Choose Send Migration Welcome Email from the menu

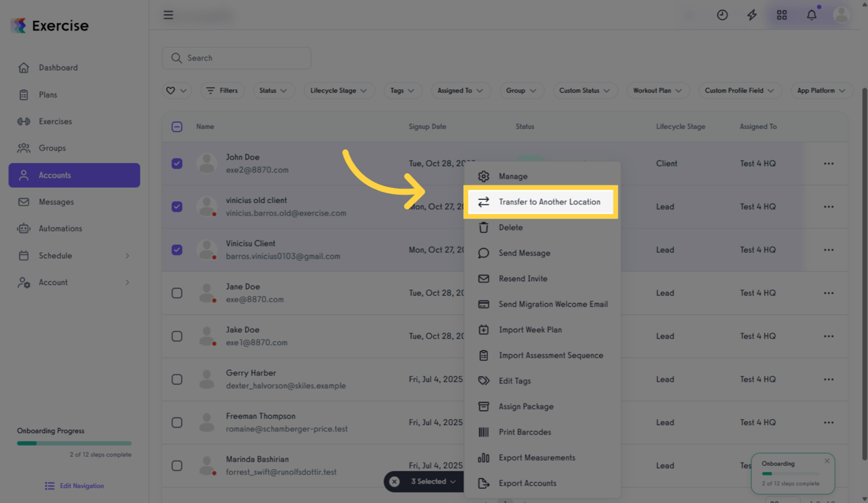click(552, 304)
